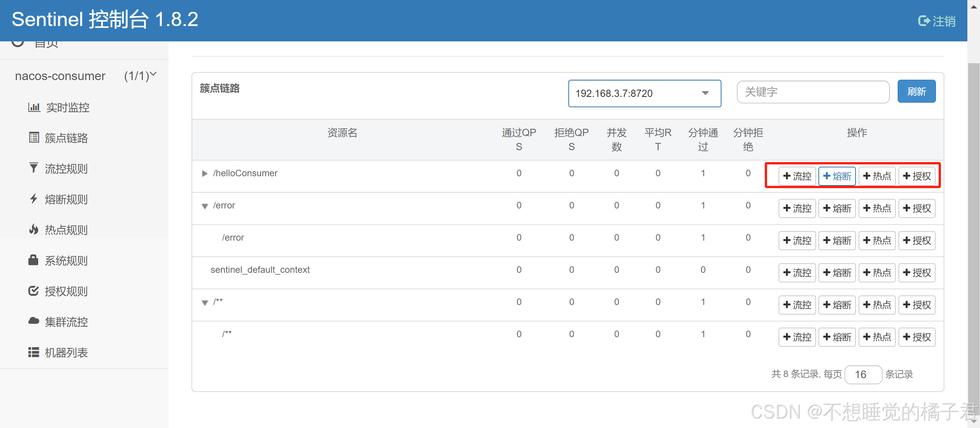Collapse the parent /** tree row
Image resolution: width=980 pixels, height=428 pixels.
pos(205,303)
